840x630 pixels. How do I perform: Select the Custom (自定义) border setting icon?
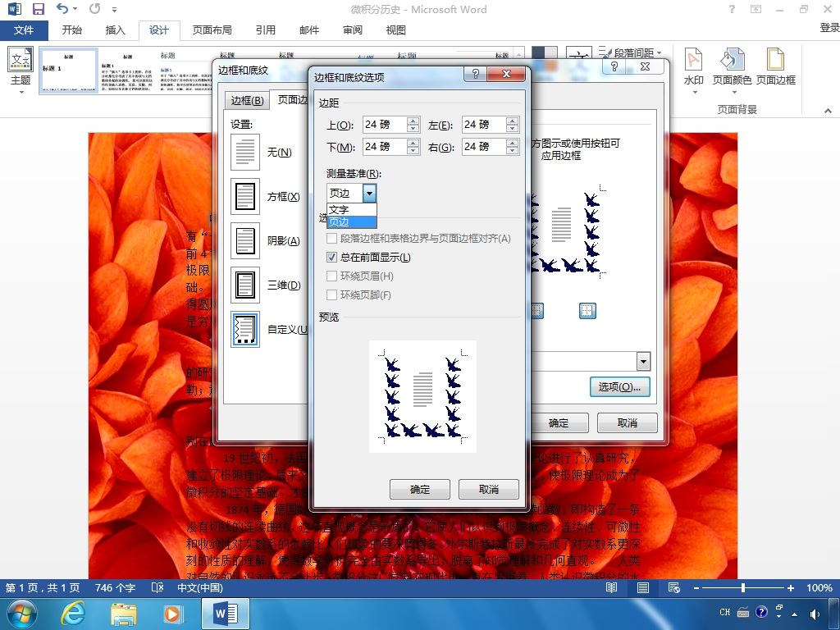[x=245, y=330]
